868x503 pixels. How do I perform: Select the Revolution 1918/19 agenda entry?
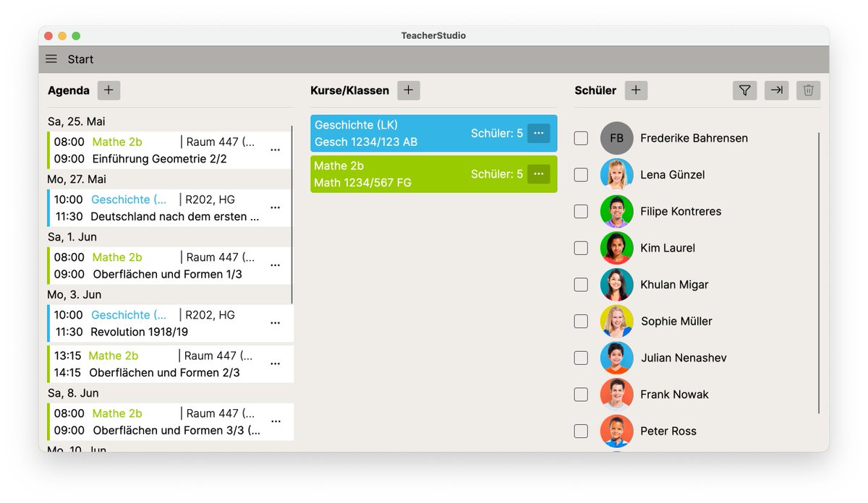point(171,324)
